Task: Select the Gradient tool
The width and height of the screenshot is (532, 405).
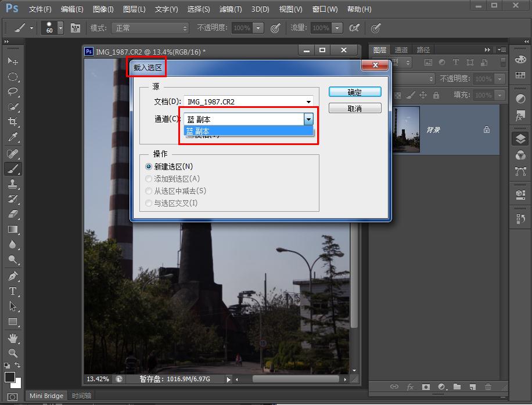Action: pyautogui.click(x=12, y=230)
